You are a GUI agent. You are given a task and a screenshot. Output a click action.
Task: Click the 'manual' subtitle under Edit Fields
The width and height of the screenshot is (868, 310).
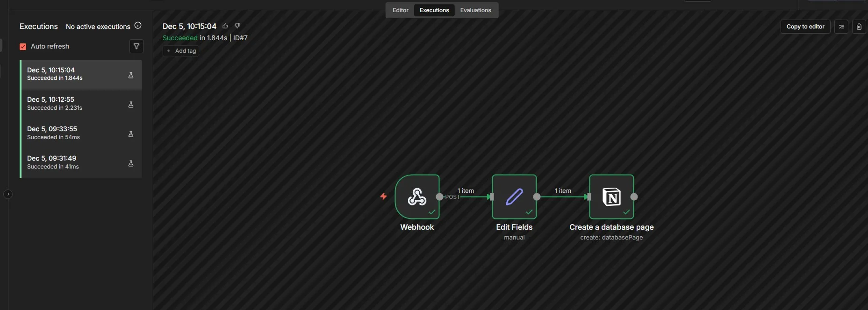point(514,238)
